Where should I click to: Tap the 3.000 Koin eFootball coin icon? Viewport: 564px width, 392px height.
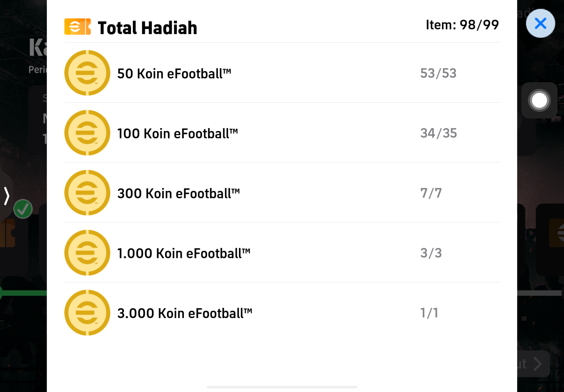coord(87,312)
